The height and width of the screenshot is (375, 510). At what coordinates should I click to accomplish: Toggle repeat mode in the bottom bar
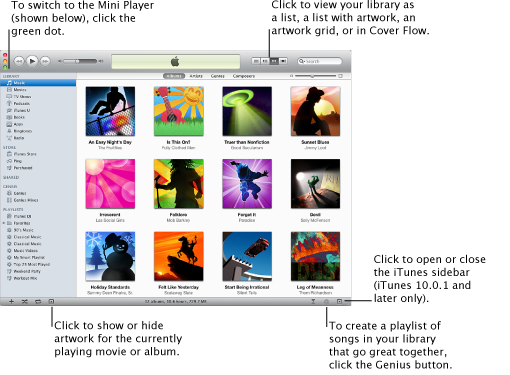click(x=38, y=301)
